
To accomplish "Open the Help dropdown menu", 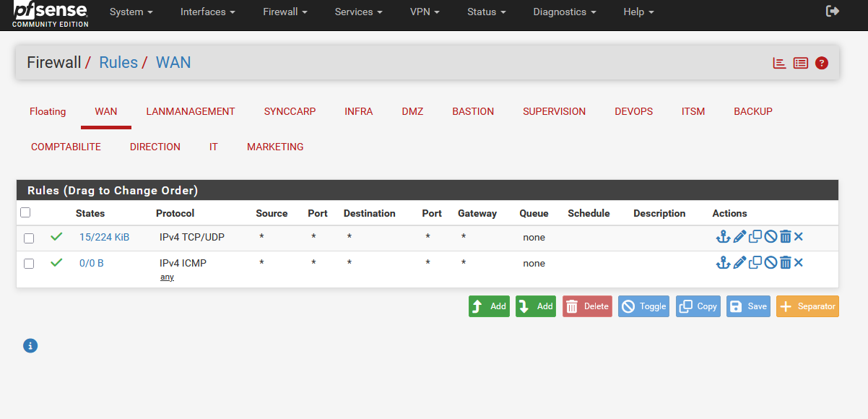I will [638, 12].
